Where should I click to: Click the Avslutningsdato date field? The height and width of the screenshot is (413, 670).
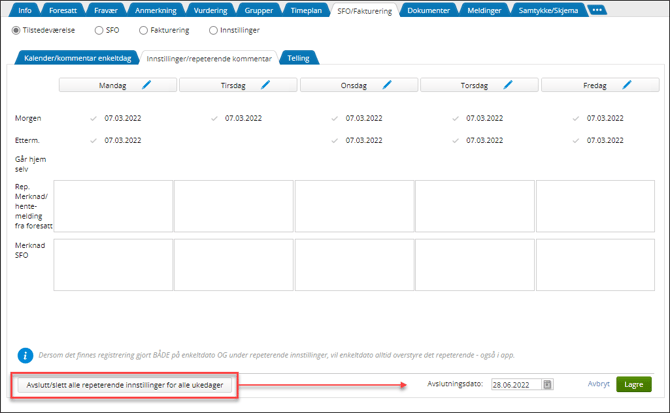[516, 384]
